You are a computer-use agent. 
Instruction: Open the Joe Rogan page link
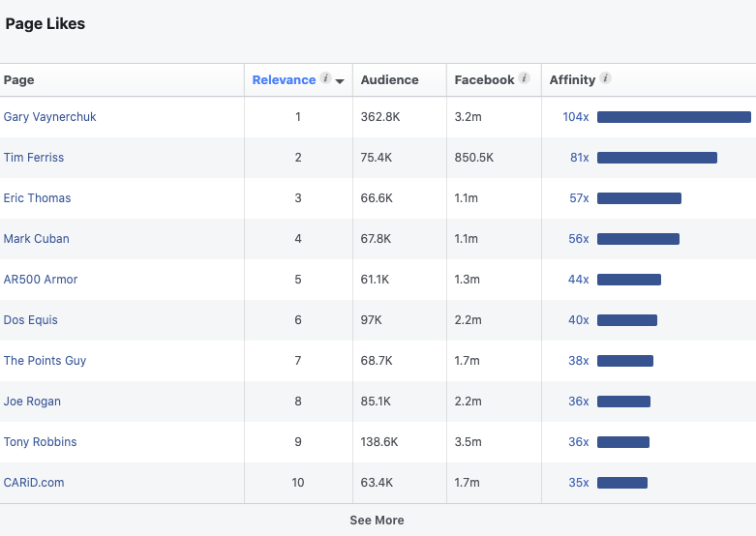pyautogui.click(x=32, y=402)
